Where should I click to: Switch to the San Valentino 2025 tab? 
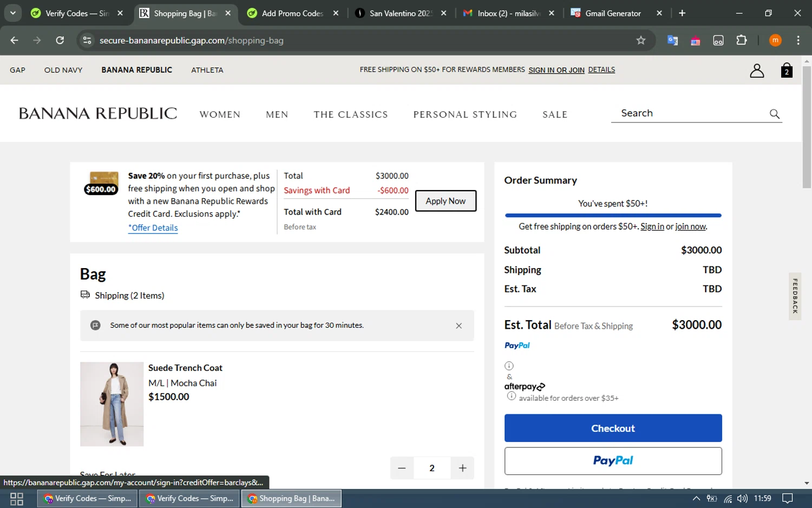[401, 13]
